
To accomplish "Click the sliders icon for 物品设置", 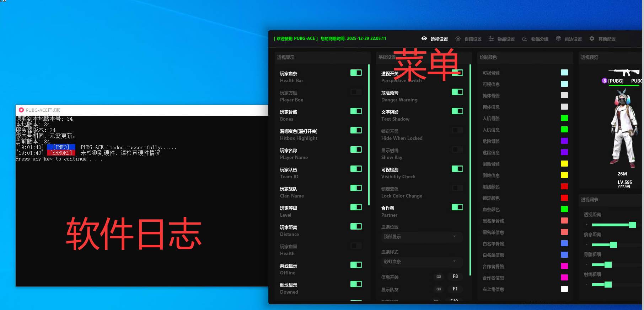I will 491,39.
